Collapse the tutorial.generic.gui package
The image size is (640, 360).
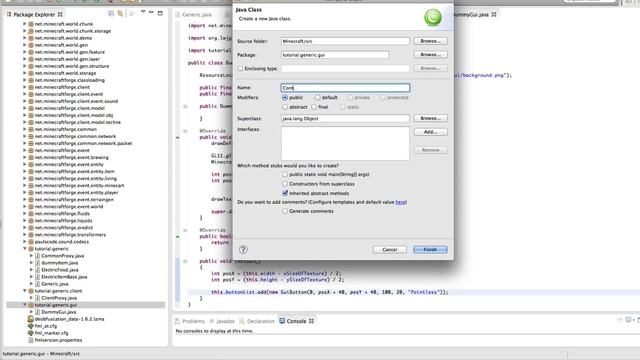point(24,305)
